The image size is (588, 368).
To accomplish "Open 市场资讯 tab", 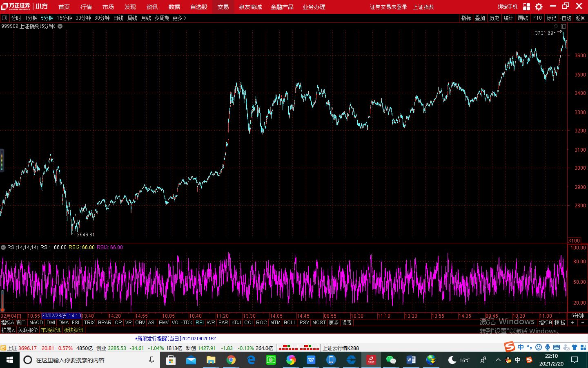I will (51, 330).
